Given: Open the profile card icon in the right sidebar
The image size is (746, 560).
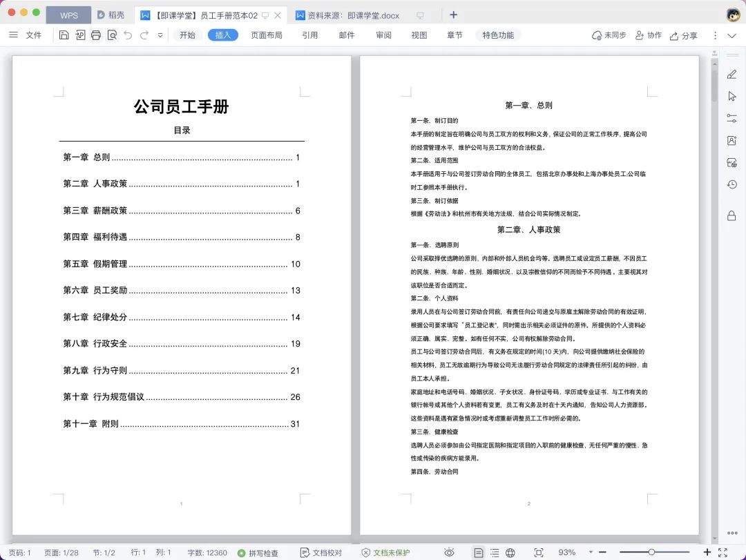Looking at the screenshot, I should pos(731,140).
